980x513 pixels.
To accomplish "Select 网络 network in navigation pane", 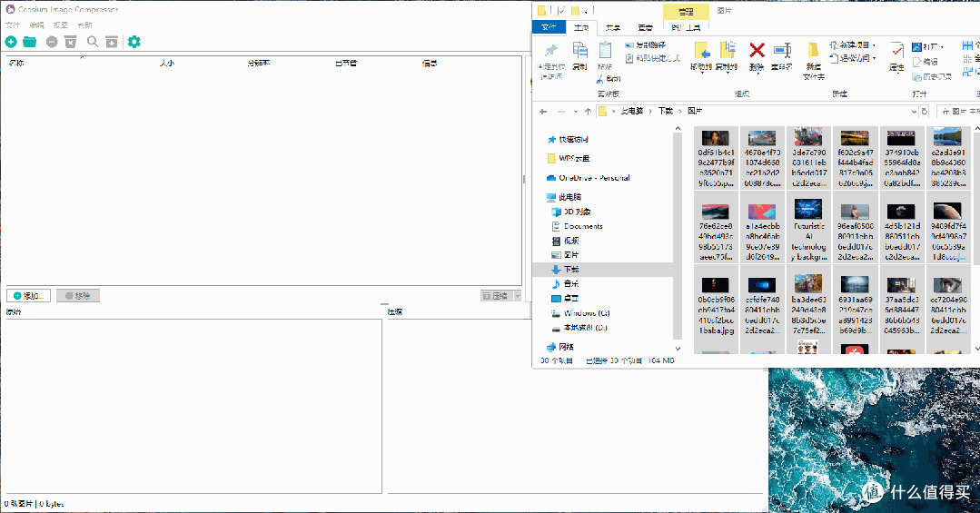I will (x=560, y=347).
